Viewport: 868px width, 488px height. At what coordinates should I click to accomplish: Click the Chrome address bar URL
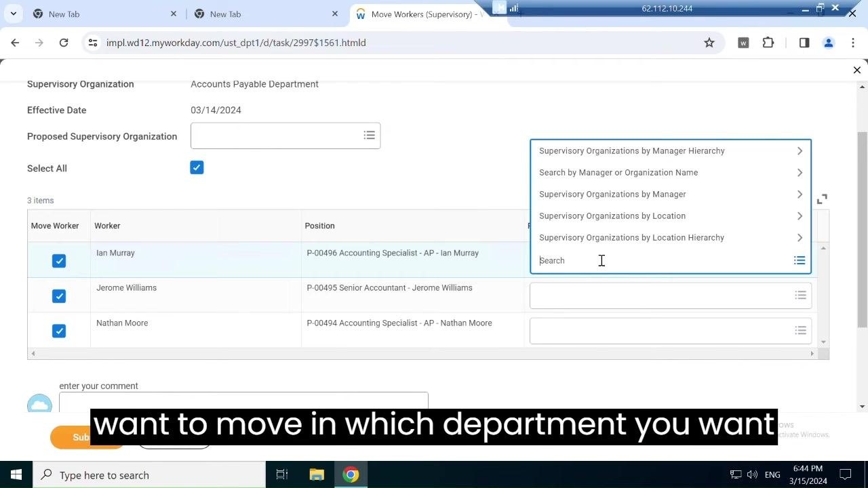click(236, 43)
